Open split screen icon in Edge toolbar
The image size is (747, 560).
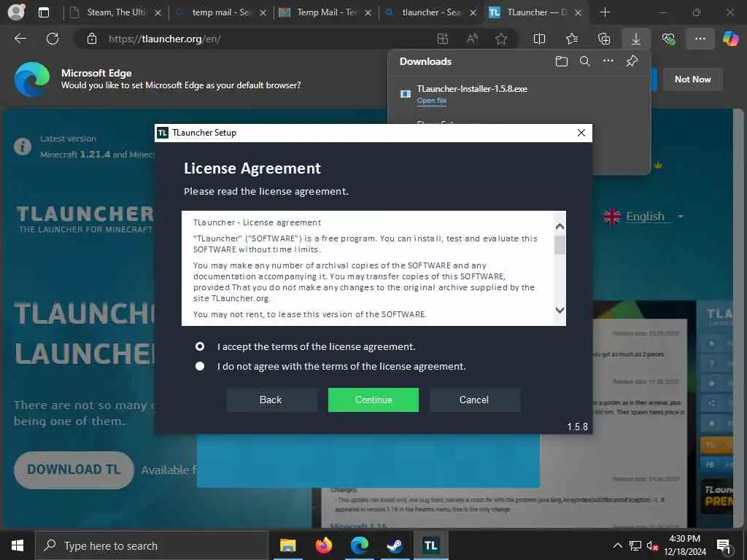539,39
